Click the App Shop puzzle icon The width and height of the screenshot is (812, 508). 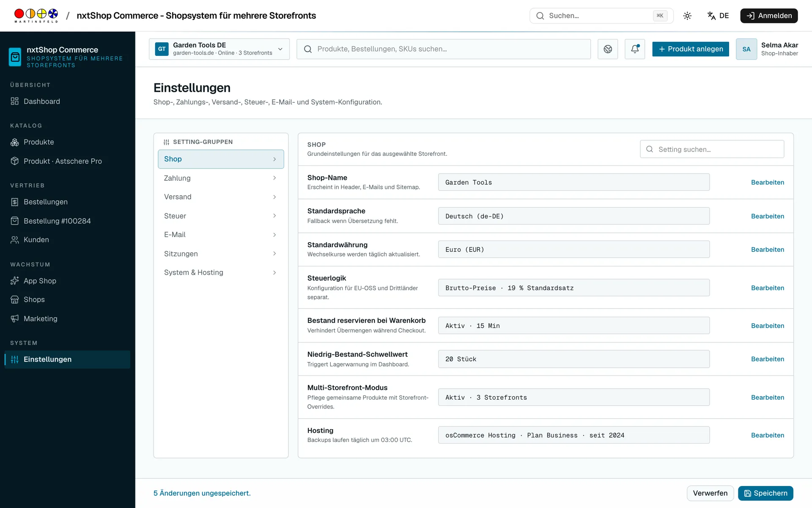tap(15, 281)
